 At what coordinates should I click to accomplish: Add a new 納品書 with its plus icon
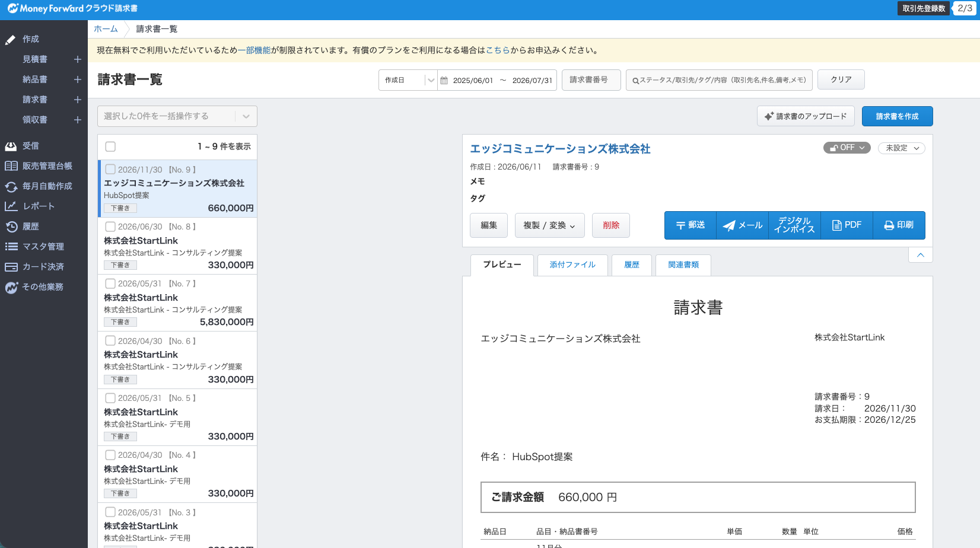coord(77,79)
